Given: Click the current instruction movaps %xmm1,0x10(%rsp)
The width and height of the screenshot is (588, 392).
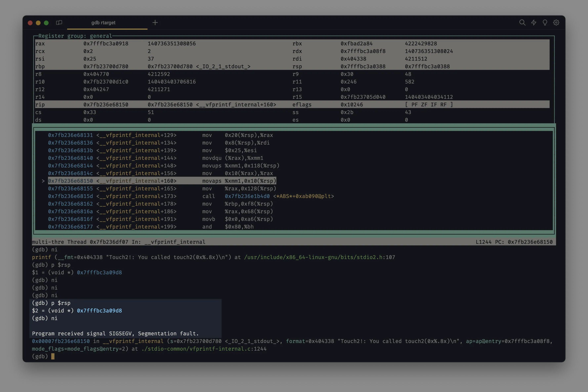Looking at the screenshot, I should tap(239, 181).
